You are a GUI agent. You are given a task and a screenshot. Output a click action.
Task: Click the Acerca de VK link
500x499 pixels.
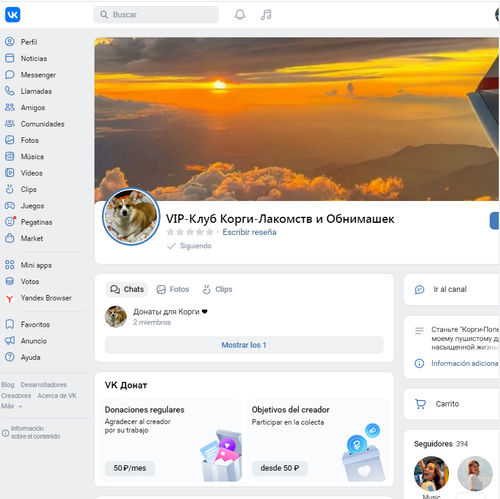coord(57,395)
